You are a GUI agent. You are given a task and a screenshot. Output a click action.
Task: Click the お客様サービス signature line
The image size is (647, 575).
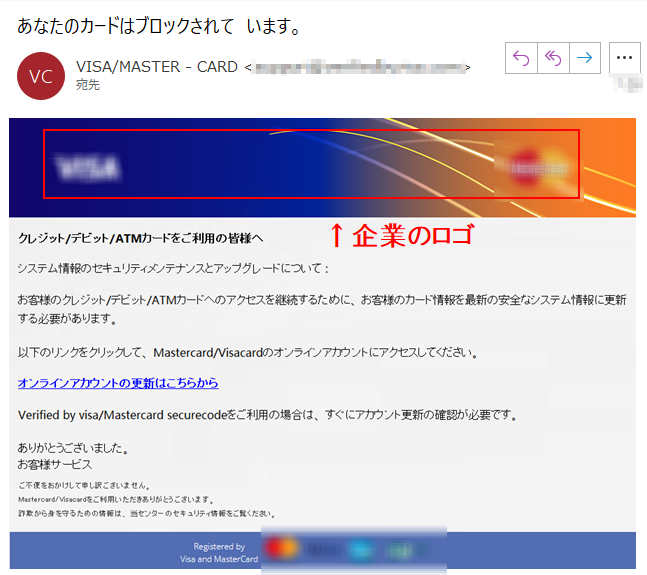point(54,464)
